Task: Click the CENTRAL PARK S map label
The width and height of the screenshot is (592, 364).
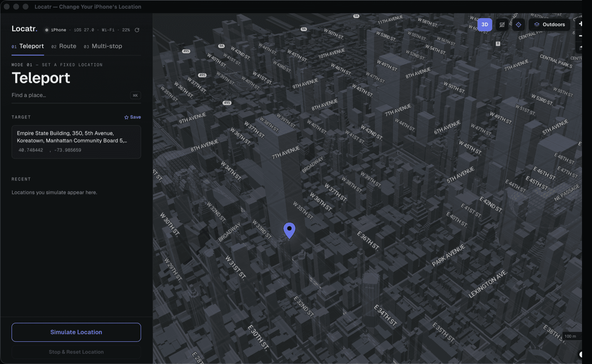Action: [556, 61]
